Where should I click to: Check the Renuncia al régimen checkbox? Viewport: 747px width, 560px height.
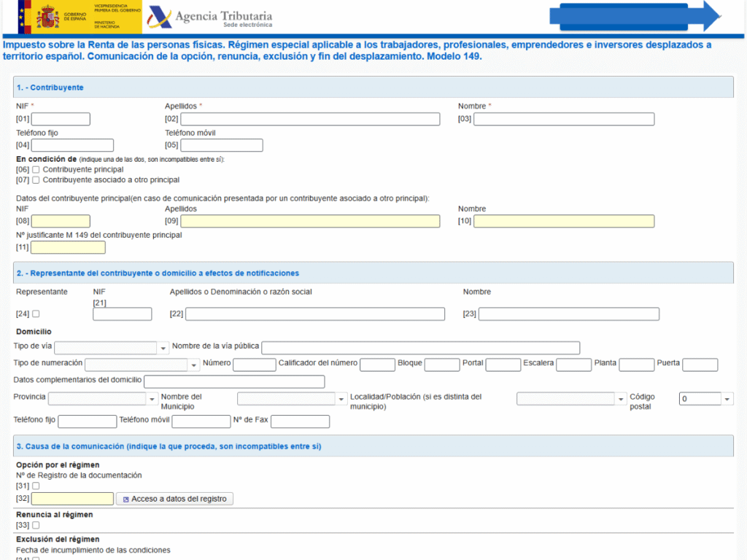point(34,524)
